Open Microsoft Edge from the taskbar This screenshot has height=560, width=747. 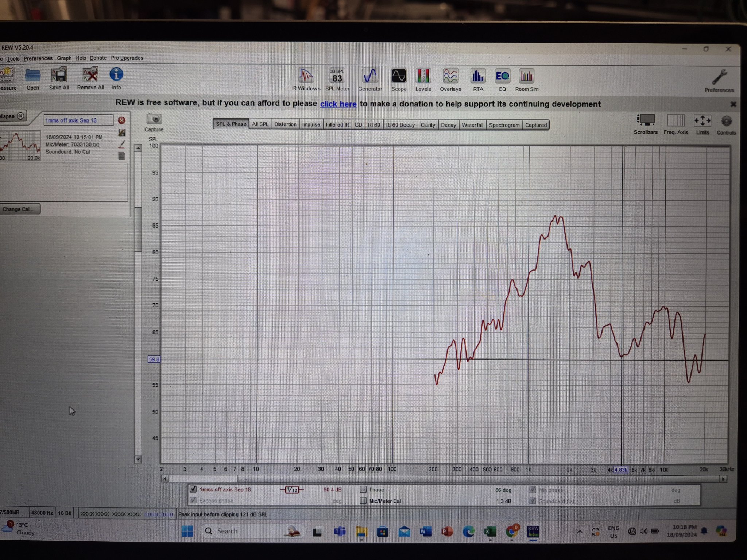469,532
